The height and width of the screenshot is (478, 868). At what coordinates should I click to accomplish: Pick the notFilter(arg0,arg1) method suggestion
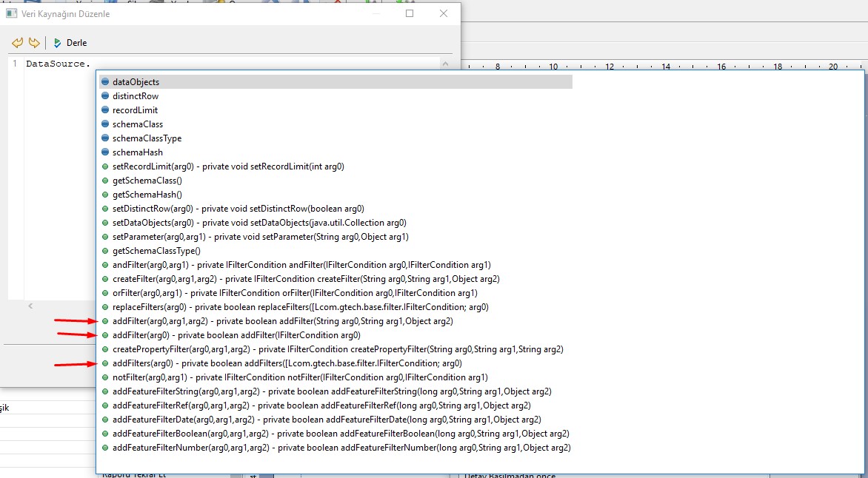(x=299, y=377)
